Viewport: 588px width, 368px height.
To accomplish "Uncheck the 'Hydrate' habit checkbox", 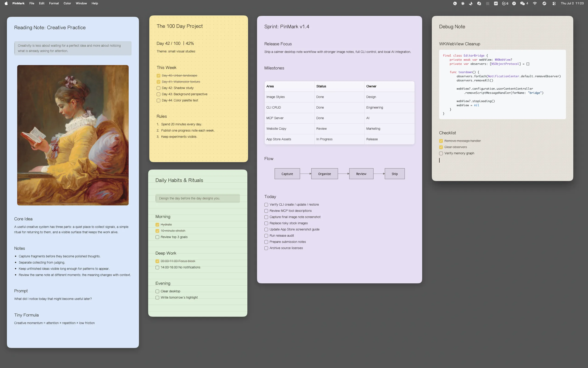I will [157, 225].
